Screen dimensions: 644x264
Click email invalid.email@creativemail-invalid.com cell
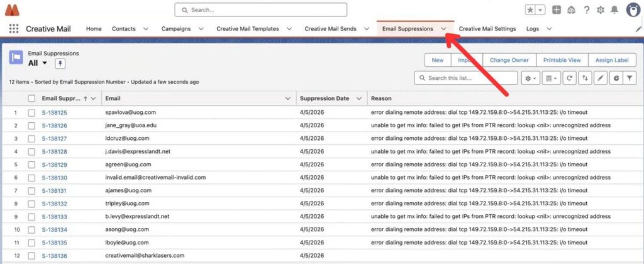[155, 178]
